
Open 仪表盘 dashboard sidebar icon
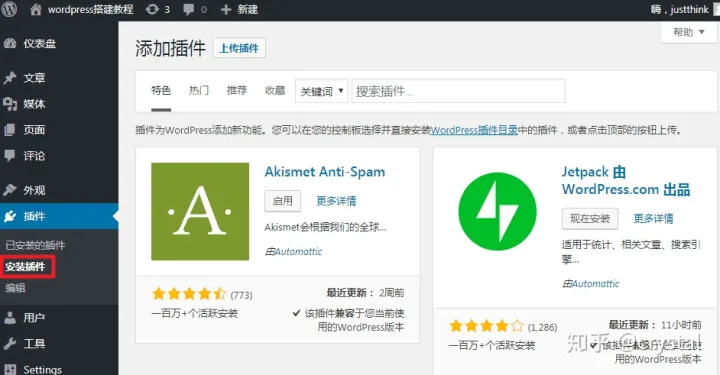point(10,44)
